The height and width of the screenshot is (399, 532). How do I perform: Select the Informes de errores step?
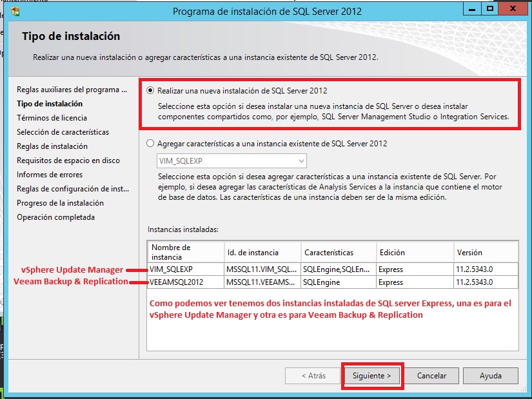tap(50, 175)
